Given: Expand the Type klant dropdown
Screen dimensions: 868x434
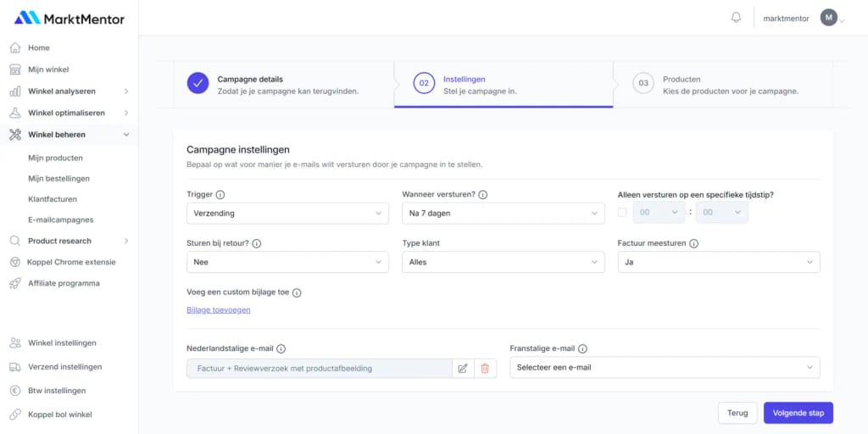Looking at the screenshot, I should coord(503,263).
